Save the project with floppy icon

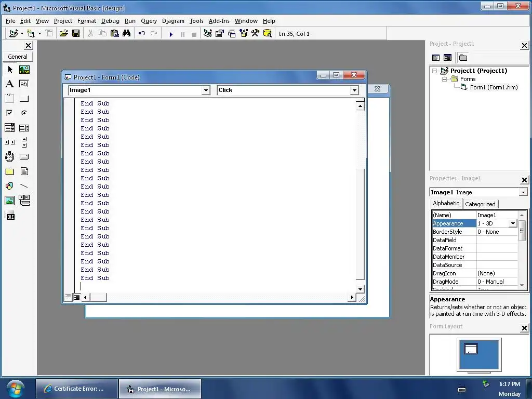pyautogui.click(x=76, y=33)
